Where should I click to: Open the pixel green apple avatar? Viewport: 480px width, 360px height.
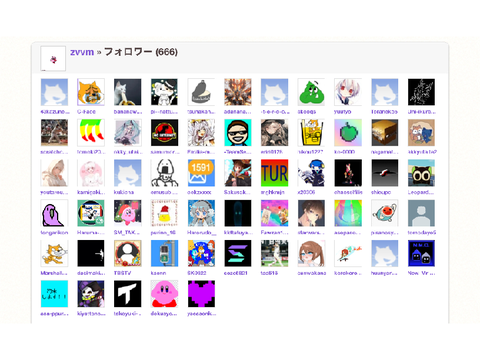pos(348,133)
